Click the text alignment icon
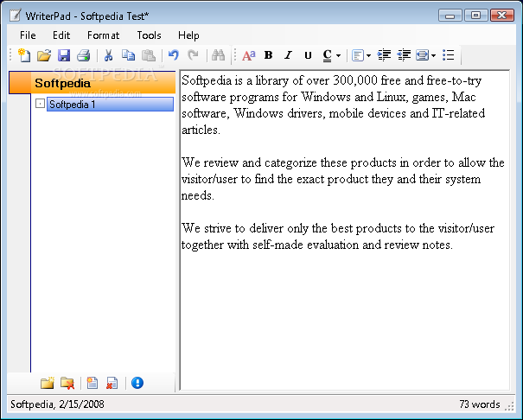The image size is (523, 420). [x=358, y=55]
